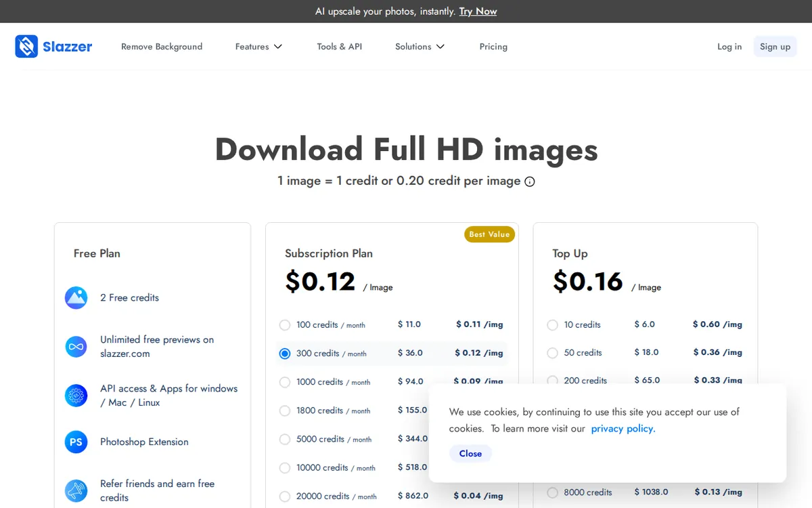The image size is (812, 508).
Task: Click the $ 36.0 price value
Action: point(410,353)
